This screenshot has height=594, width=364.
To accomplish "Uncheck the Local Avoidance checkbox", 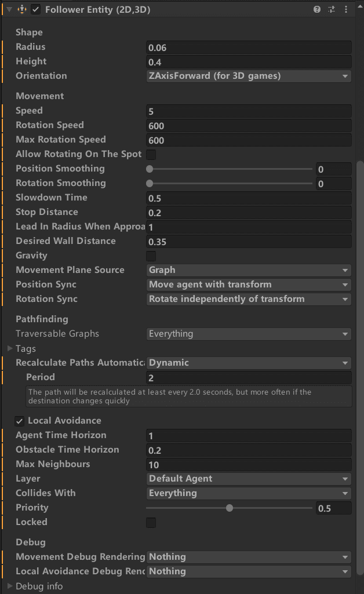I will coord(19,421).
